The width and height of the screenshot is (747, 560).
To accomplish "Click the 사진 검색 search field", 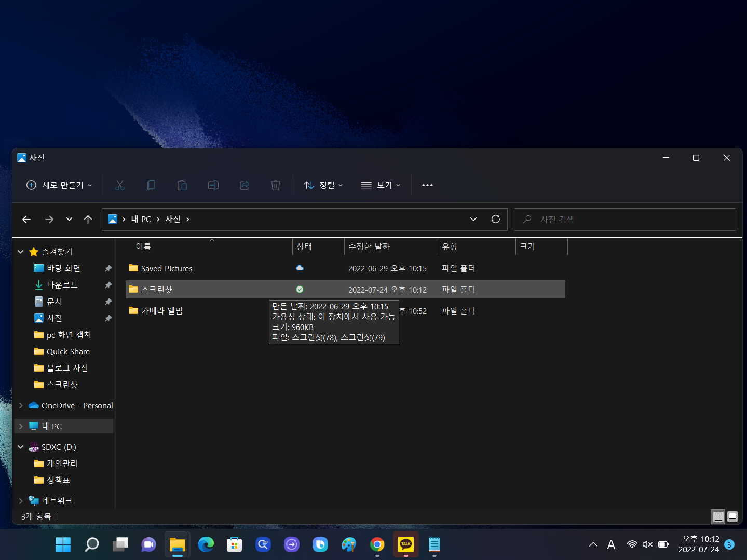I will pos(623,219).
